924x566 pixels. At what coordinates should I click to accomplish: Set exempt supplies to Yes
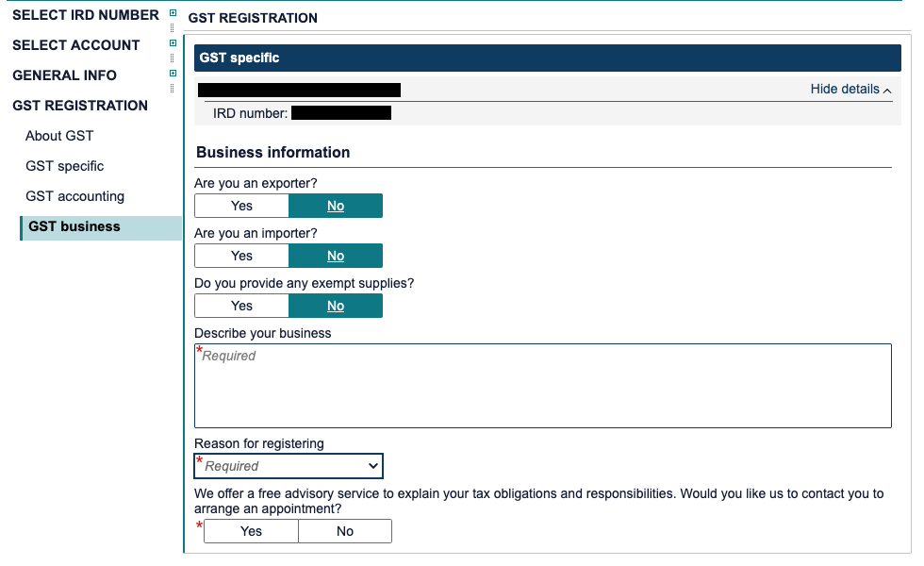(x=241, y=306)
